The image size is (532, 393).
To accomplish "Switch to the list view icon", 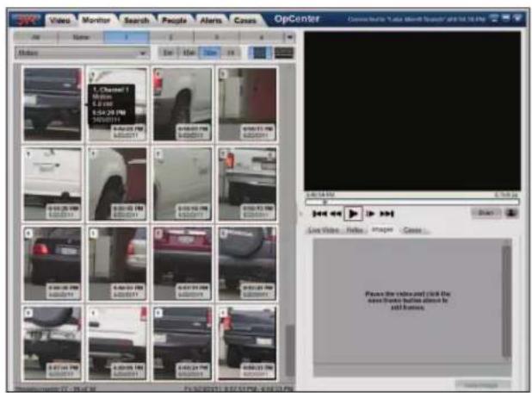I will point(284,53).
